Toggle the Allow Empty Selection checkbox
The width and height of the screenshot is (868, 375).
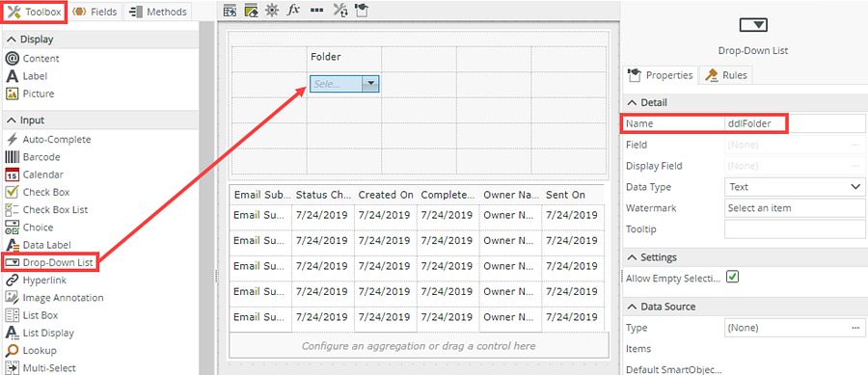point(733,277)
